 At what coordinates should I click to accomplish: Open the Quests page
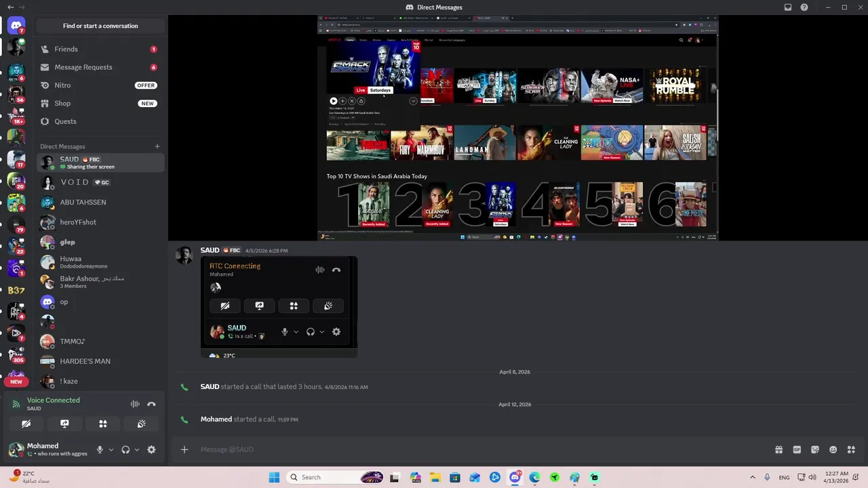coord(100,121)
